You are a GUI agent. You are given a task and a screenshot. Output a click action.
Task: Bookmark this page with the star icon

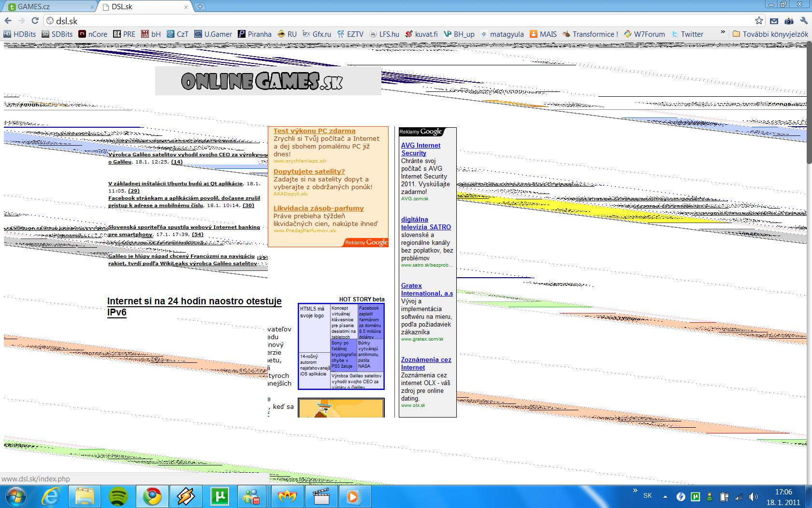tap(759, 21)
